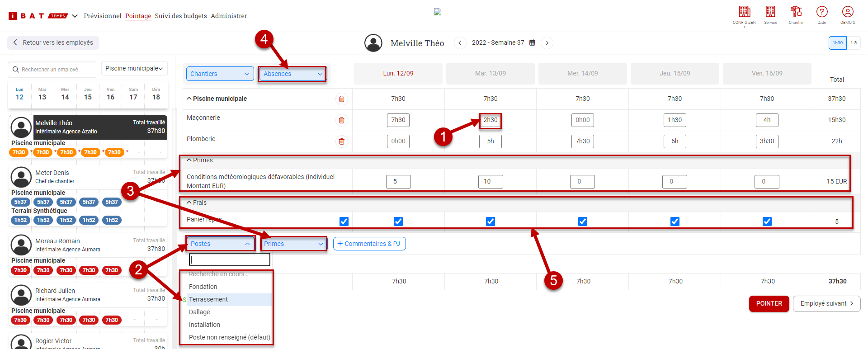
Task: Open the Chantiers dropdown
Action: tap(220, 74)
